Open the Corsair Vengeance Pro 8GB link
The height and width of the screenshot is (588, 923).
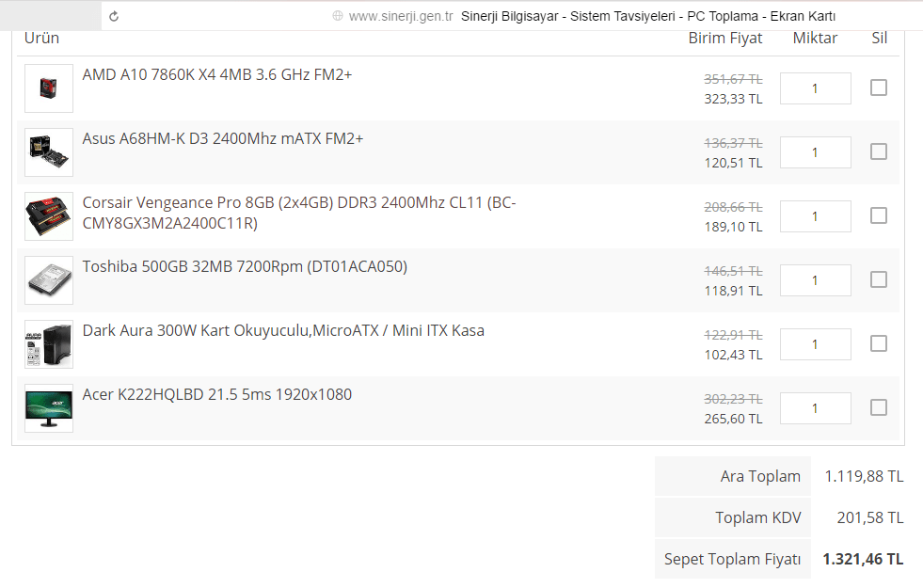click(299, 213)
